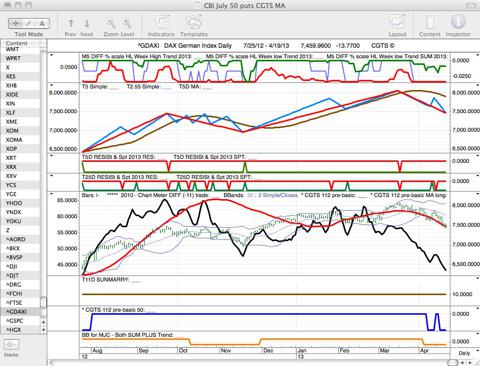Screen dimensions: 480x366
Task: Select highlighted ^GDAXI symbol row
Action: pos(21,312)
